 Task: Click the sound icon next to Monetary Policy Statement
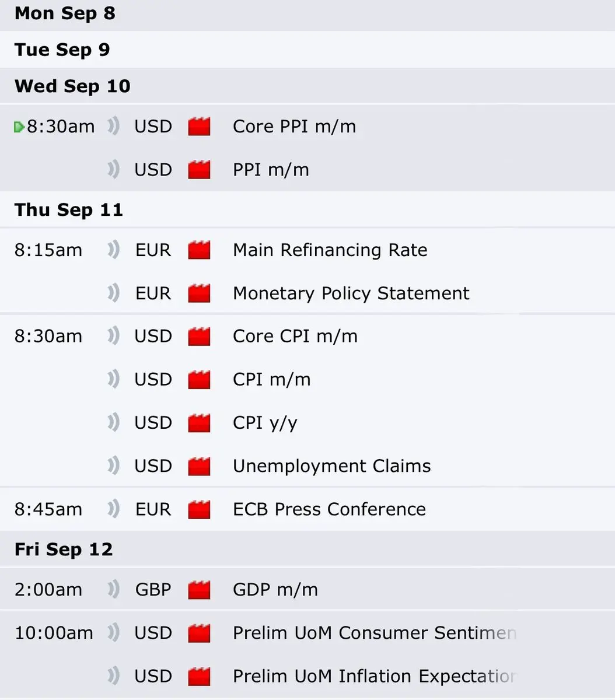click(114, 293)
